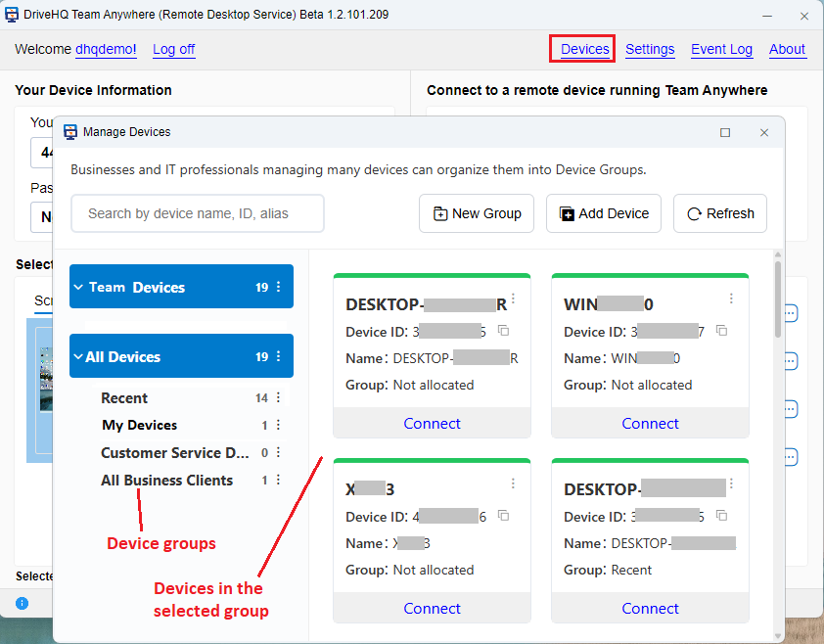Click the New Group button
This screenshot has width=824, height=644.
[477, 213]
